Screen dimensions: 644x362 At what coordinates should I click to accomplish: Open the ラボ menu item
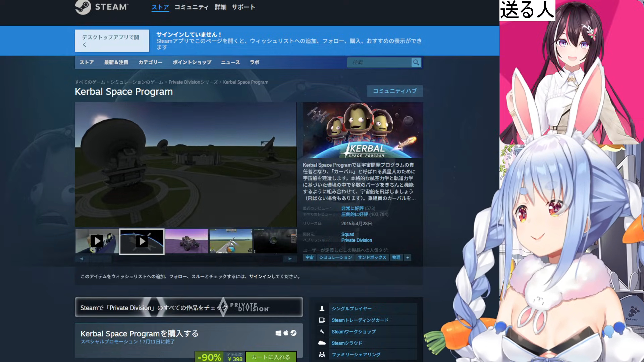[254, 62]
